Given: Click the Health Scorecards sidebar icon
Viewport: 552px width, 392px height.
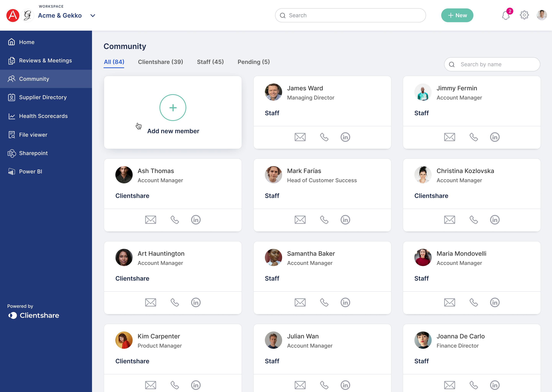Looking at the screenshot, I should tap(11, 116).
